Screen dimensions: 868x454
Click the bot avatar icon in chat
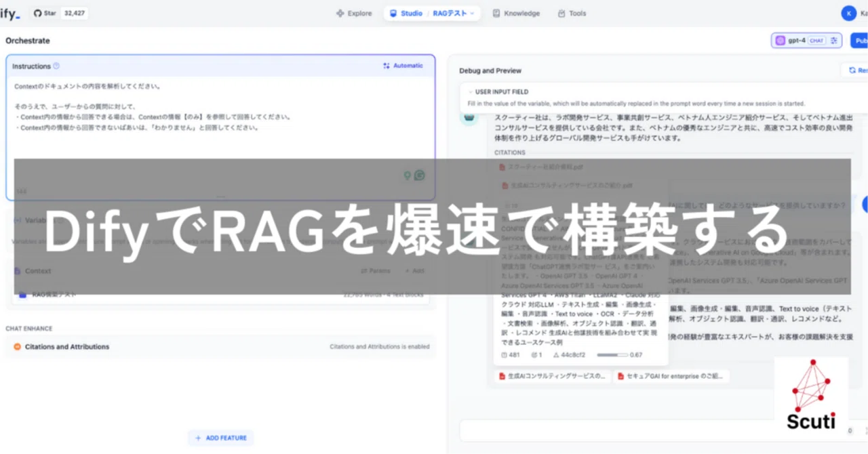[469, 117]
